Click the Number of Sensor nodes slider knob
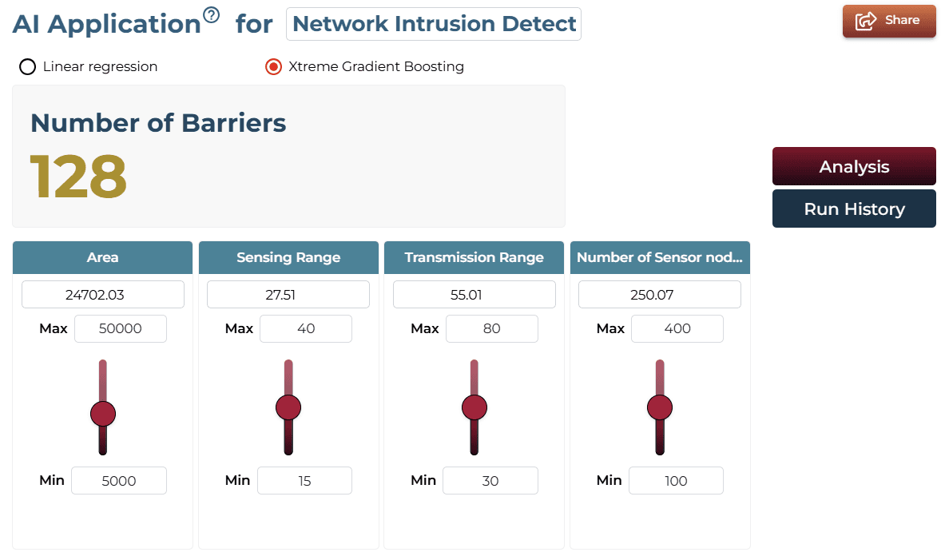Screen dimensions: 941x560 pos(660,407)
